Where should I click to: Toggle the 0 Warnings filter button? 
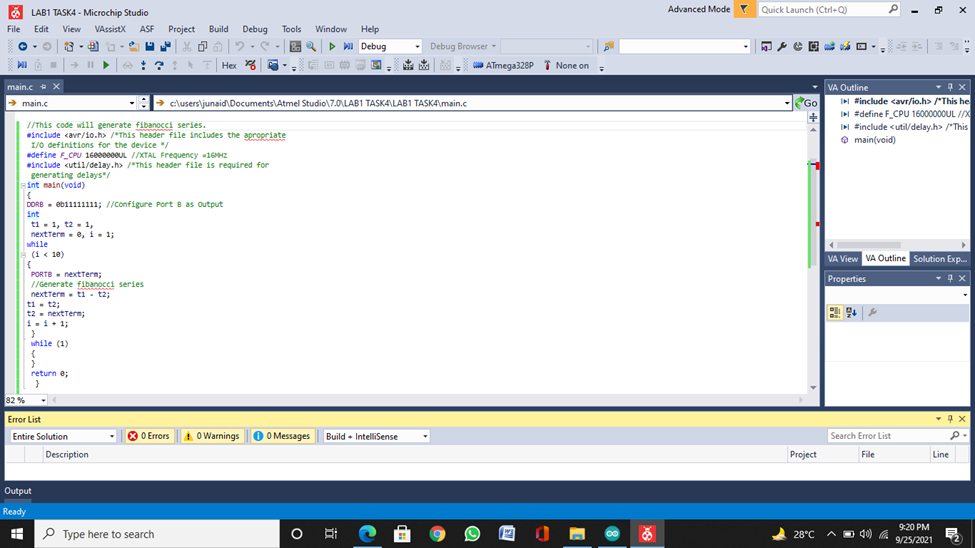click(211, 436)
